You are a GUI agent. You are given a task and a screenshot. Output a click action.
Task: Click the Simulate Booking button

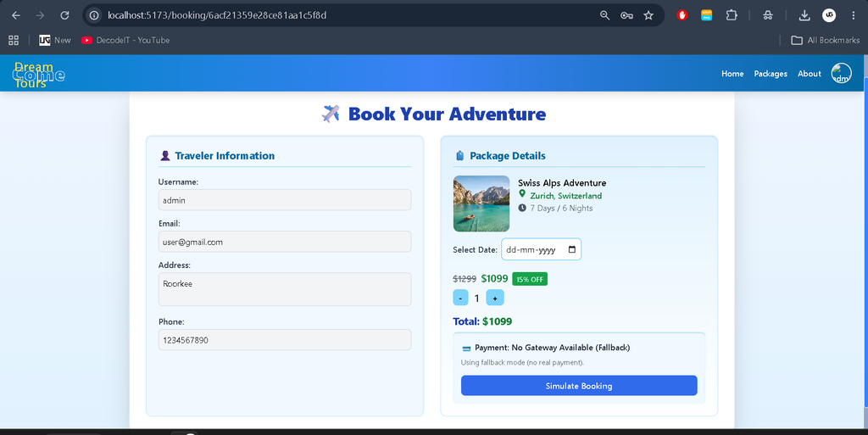pos(579,386)
